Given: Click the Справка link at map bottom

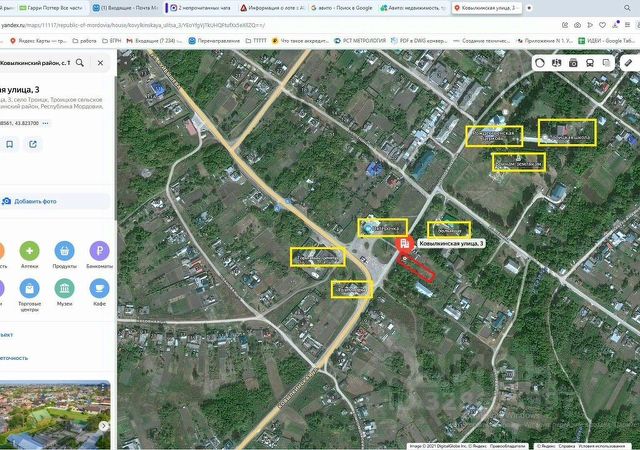Looking at the screenshot, I should [x=567, y=446].
